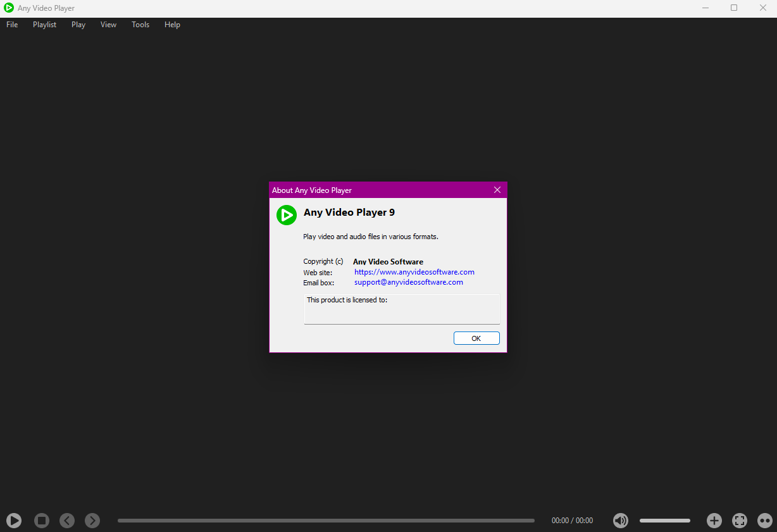Click the 'Web site:' label
This screenshot has width=777, height=532.
[318, 273]
